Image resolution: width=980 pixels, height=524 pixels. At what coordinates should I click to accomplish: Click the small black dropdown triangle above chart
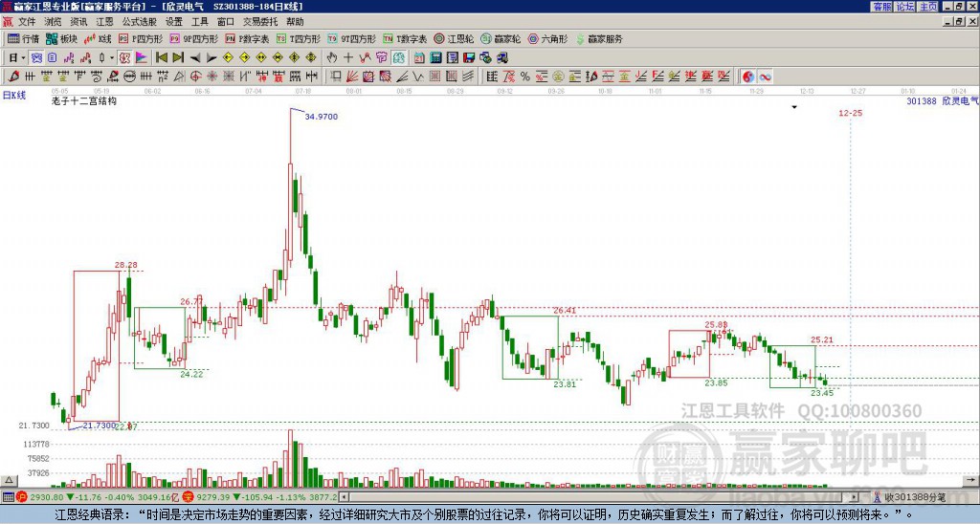point(794,107)
